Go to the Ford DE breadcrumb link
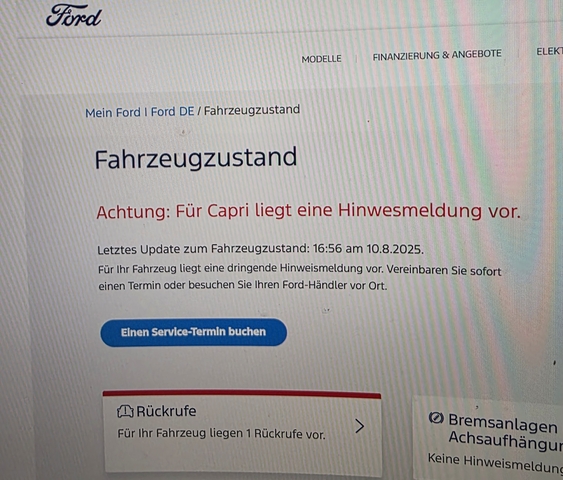 click(172, 112)
